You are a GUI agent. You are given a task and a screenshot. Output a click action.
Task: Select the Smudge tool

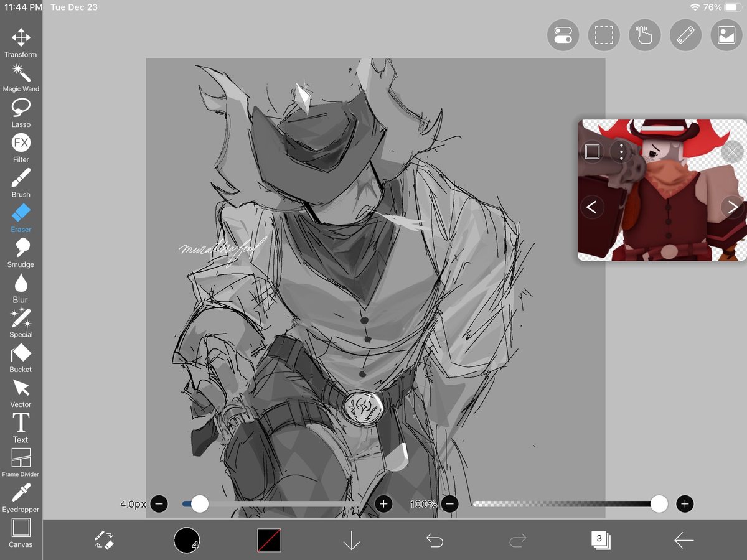click(x=21, y=253)
